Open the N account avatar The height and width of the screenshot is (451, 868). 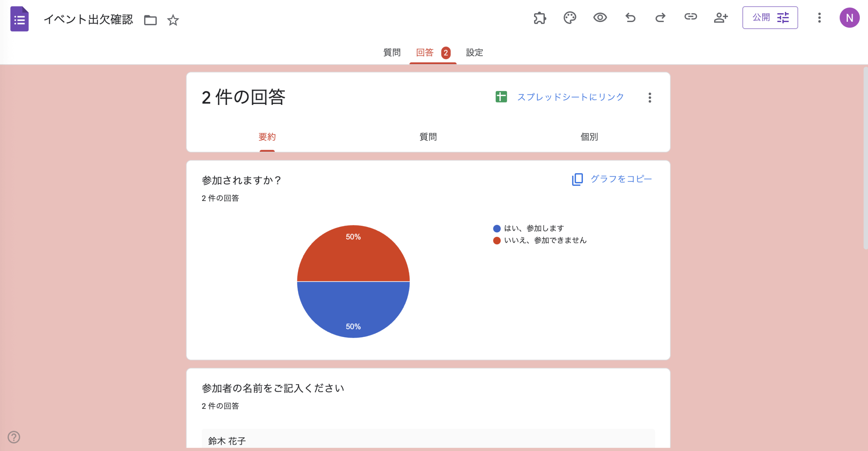tap(849, 18)
